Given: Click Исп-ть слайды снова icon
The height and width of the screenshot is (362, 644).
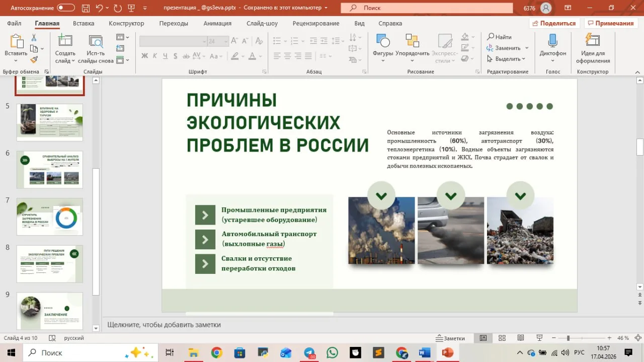Looking at the screenshot, I should [96, 41].
